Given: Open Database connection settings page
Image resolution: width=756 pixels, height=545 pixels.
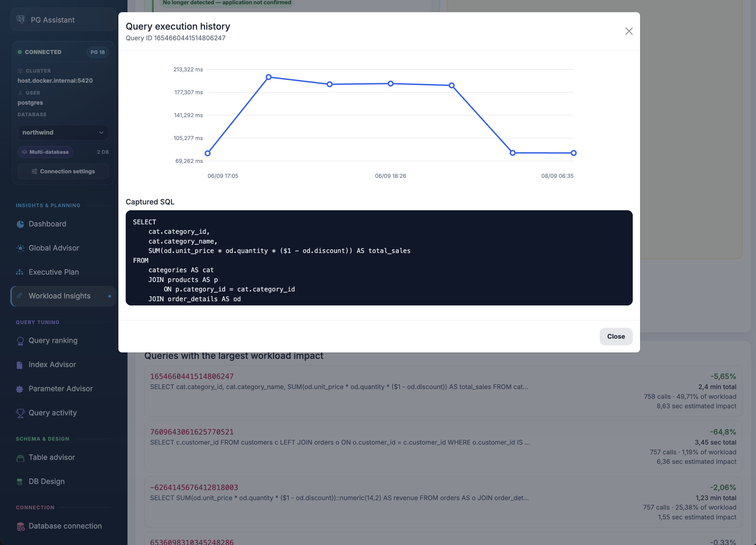Looking at the screenshot, I should (63, 526).
